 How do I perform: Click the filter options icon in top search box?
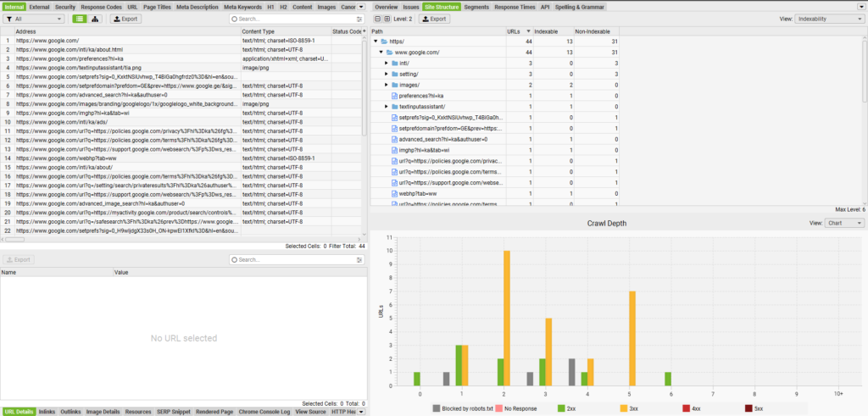(359, 19)
